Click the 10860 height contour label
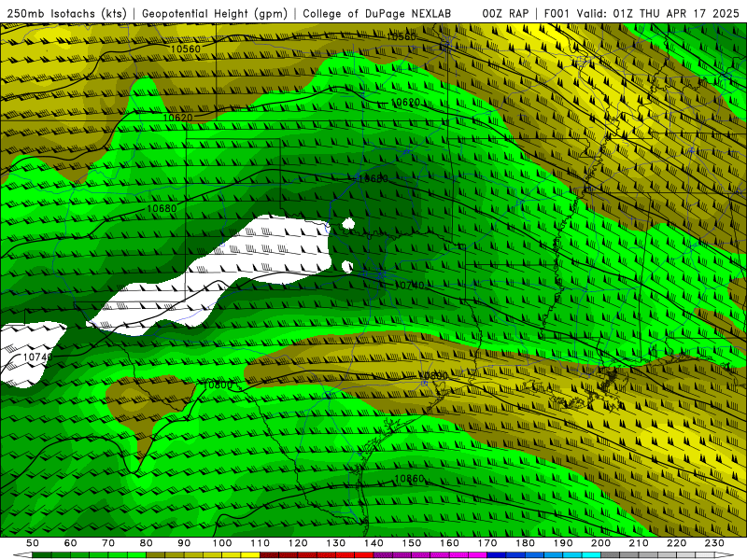Viewport: 747px width, 560px height. 409,479
